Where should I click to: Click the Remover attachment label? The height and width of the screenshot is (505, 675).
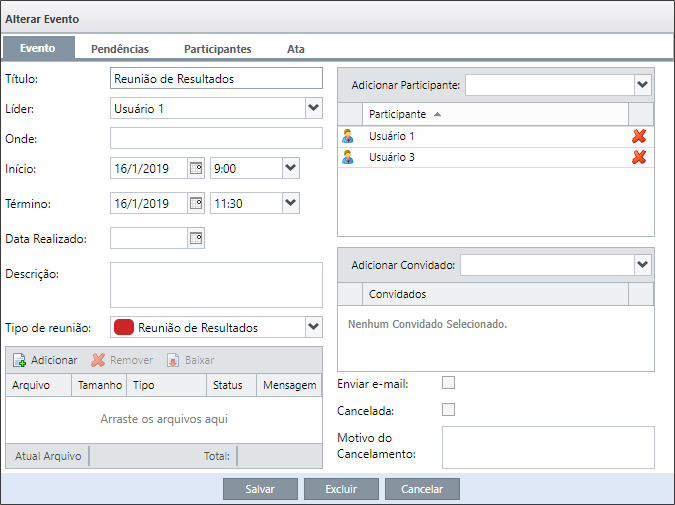click(x=131, y=360)
